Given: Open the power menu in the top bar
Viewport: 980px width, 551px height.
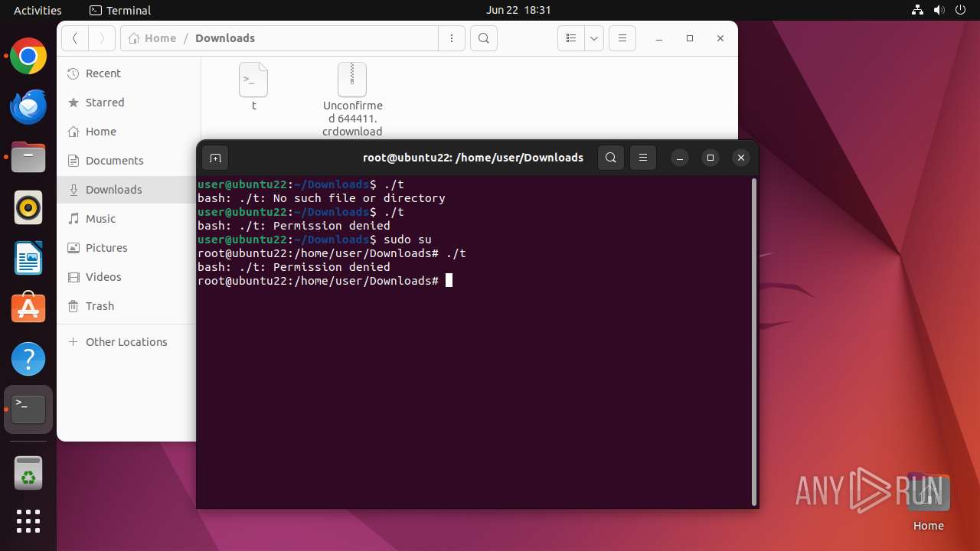Looking at the screenshot, I should point(961,10).
